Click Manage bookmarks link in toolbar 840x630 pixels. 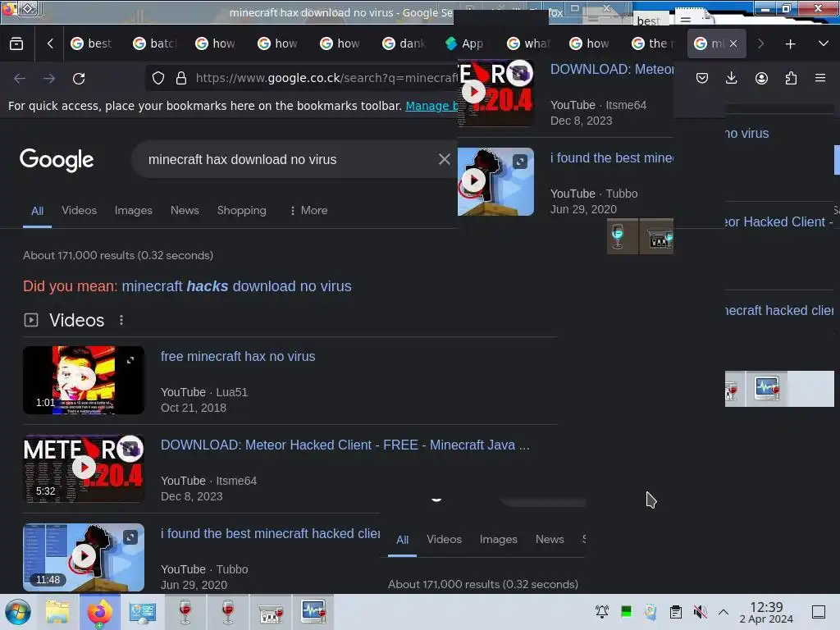(431, 106)
